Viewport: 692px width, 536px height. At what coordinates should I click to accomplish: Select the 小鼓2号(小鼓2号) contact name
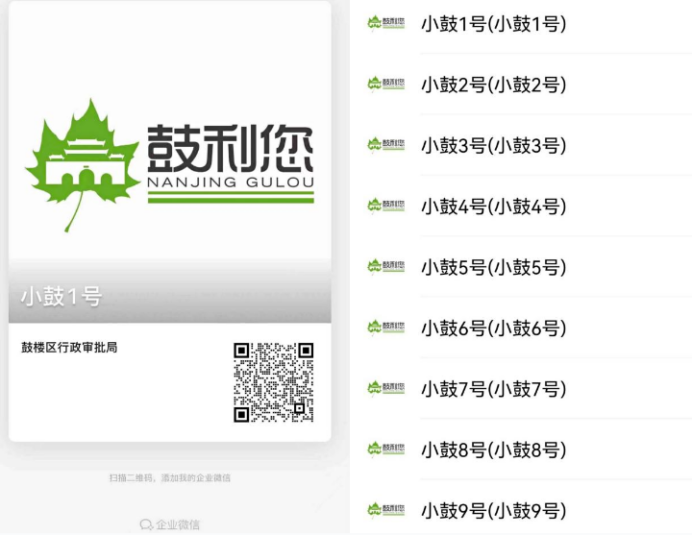(x=493, y=85)
